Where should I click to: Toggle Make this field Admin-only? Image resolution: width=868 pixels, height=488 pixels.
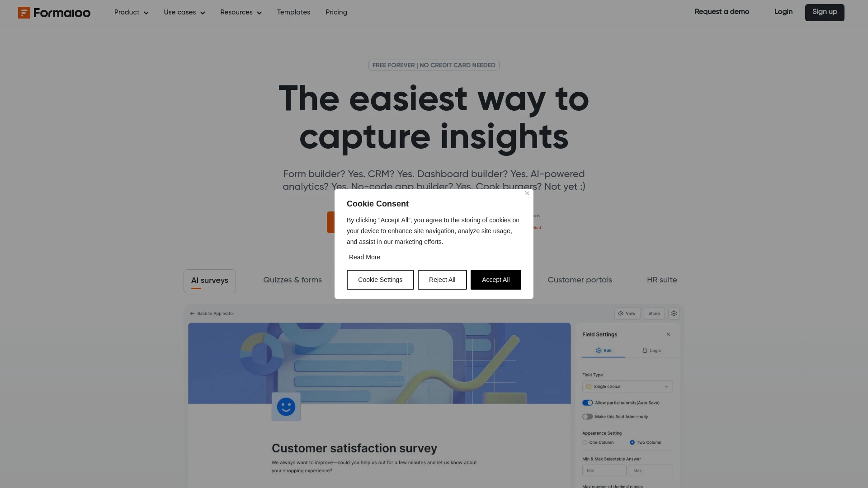tap(587, 417)
